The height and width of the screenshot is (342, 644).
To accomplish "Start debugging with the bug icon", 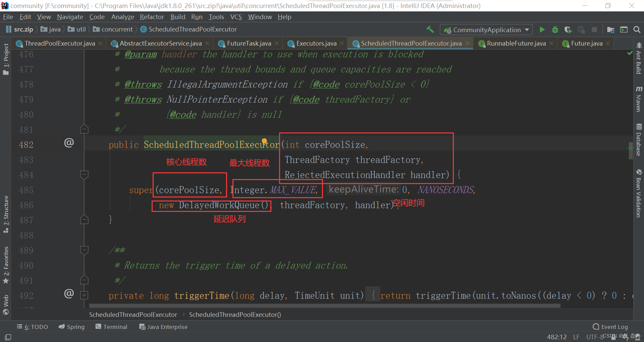I will point(555,30).
